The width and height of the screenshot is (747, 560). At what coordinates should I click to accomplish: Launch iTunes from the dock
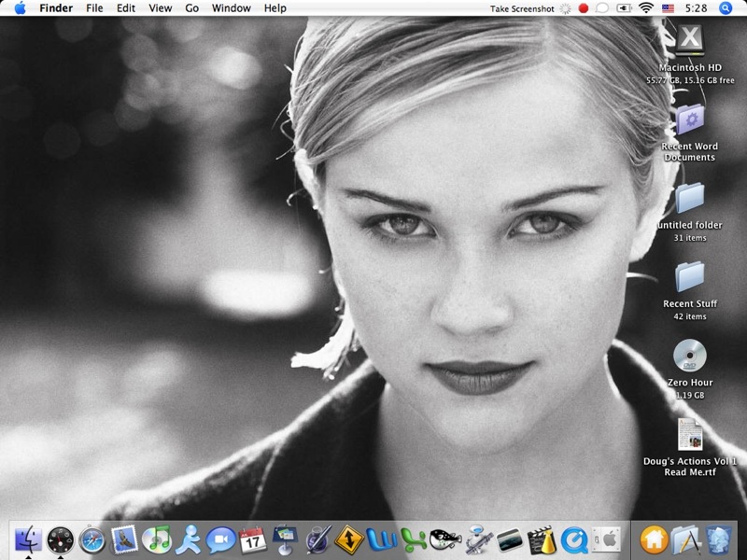156,539
